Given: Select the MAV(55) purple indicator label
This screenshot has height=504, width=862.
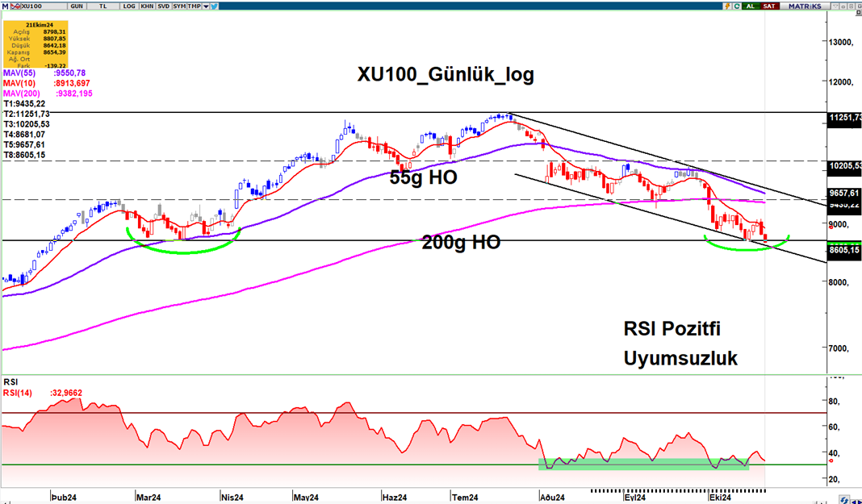Looking at the screenshot, I should click(18, 73).
